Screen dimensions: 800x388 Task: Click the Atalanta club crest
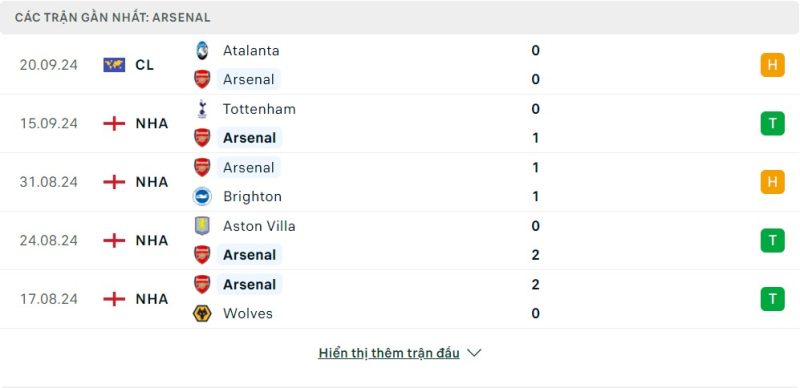click(x=202, y=51)
